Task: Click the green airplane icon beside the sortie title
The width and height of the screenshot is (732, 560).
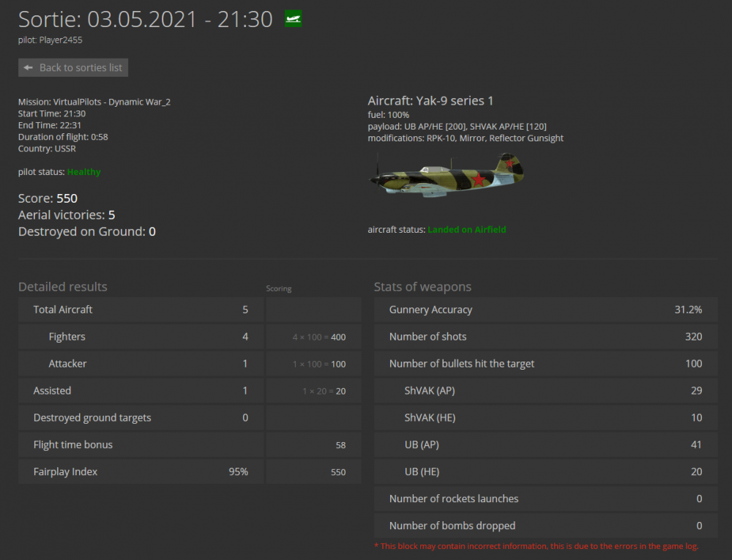Action: click(292, 18)
